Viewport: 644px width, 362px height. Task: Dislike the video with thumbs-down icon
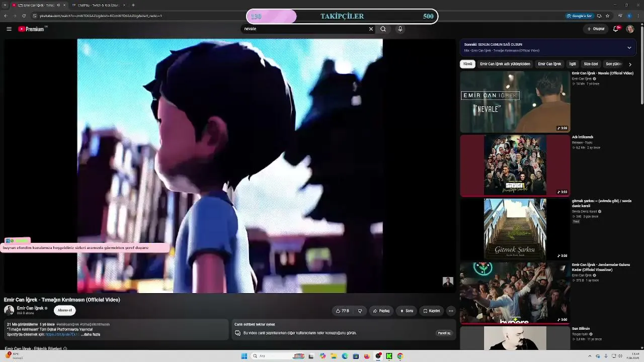pos(360,311)
